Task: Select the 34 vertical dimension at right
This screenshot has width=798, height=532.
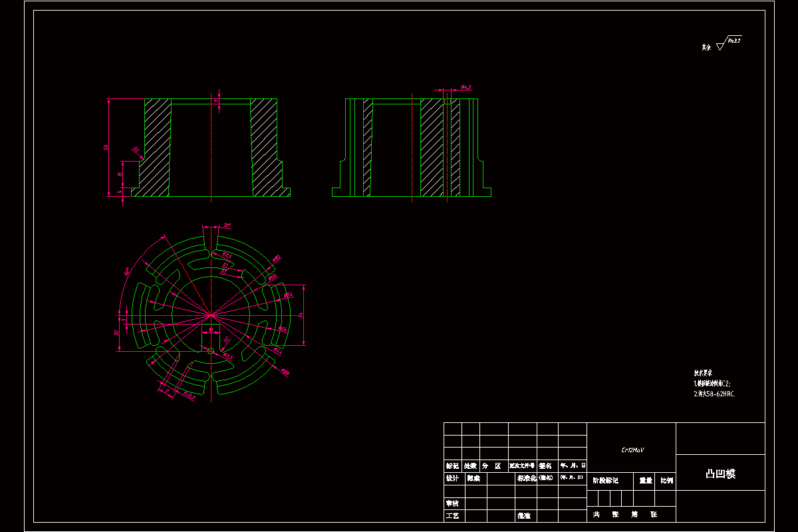Action: pos(301,315)
